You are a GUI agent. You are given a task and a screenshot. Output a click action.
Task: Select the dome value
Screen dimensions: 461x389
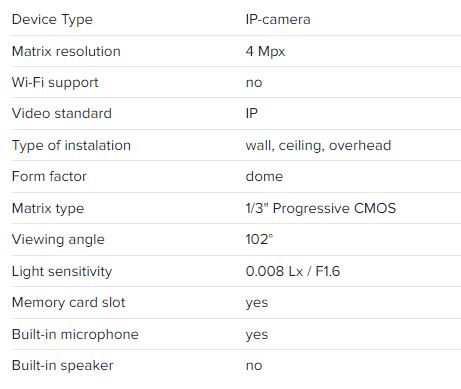click(x=264, y=176)
